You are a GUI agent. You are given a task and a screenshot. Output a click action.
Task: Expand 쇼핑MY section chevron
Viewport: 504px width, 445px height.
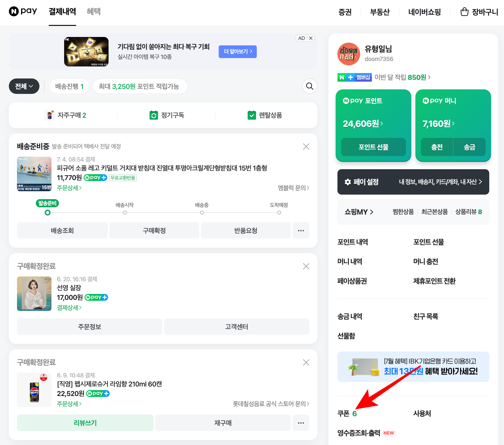[371, 212]
